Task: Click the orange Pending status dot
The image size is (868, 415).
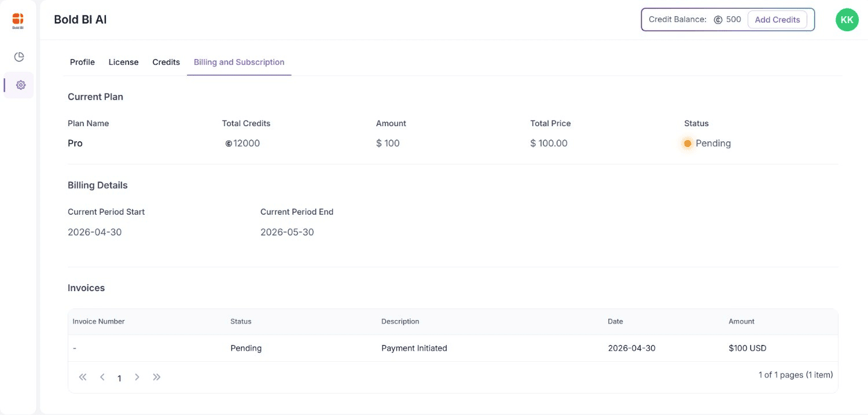Action: [x=687, y=144]
